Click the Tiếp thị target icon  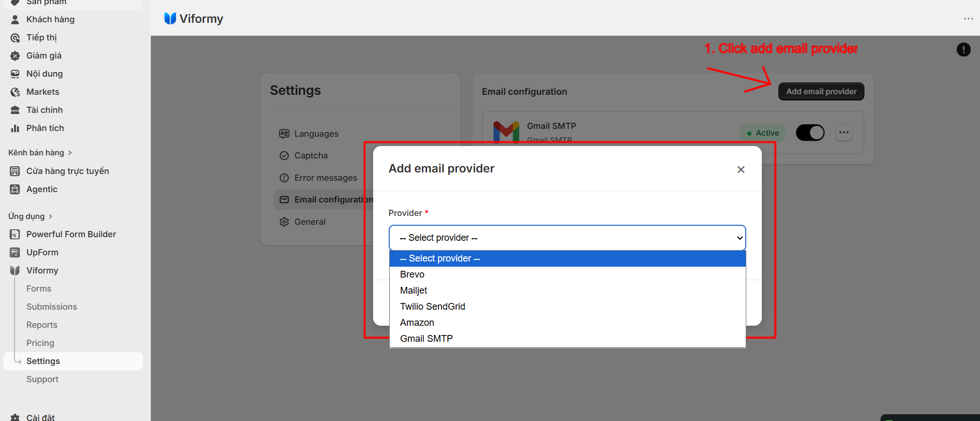(15, 37)
